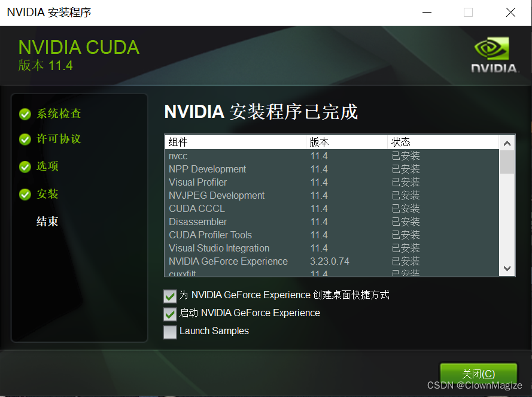
Task: Click the 组件 column header
Action: click(x=236, y=142)
